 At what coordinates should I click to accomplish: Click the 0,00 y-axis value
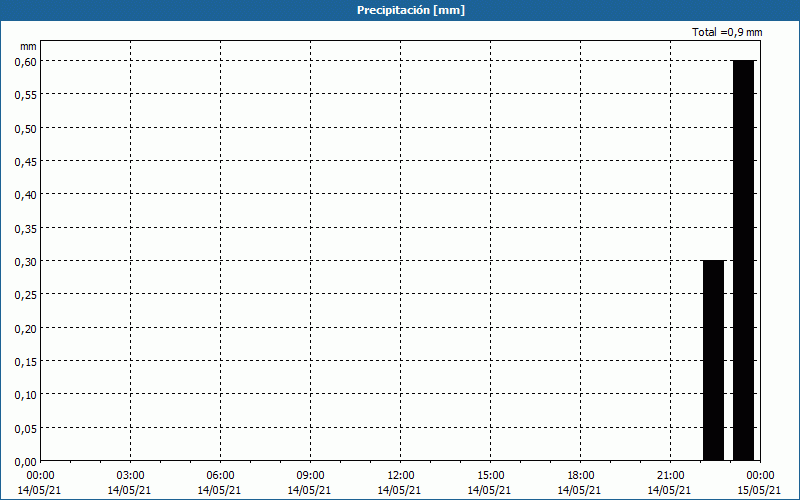point(26,462)
